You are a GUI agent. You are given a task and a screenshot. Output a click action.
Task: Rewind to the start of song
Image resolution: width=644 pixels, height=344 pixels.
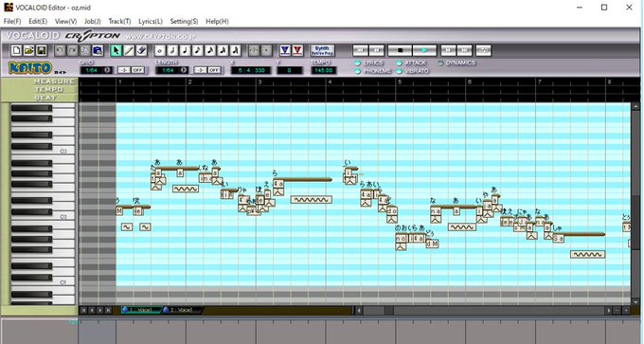point(361,50)
